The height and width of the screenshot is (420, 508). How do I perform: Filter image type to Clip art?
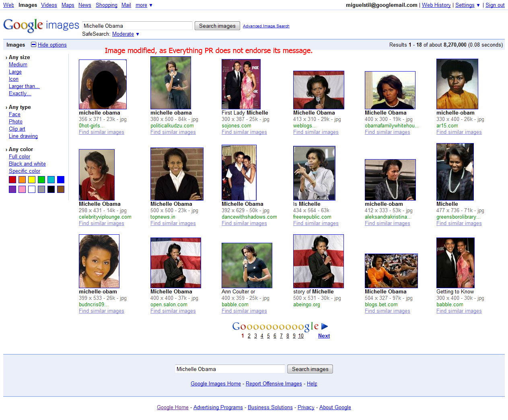tap(17, 129)
